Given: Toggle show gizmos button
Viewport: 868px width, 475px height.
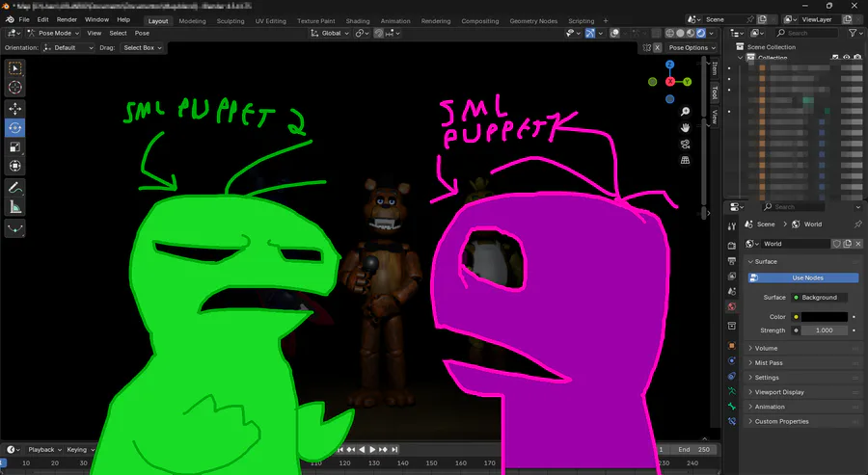Looking at the screenshot, I should (x=590, y=33).
